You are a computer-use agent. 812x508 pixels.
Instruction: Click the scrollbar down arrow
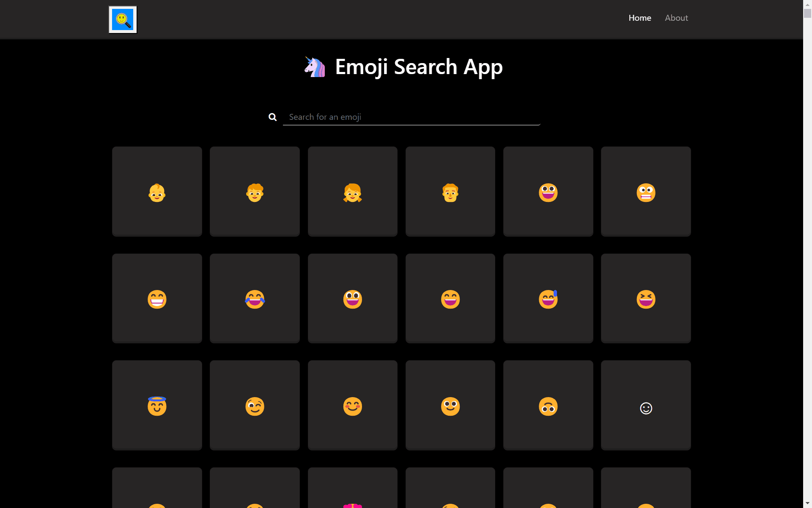click(x=807, y=504)
